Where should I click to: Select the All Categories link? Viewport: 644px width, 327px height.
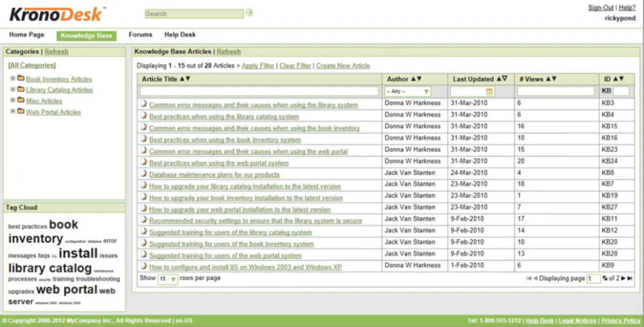pos(32,65)
